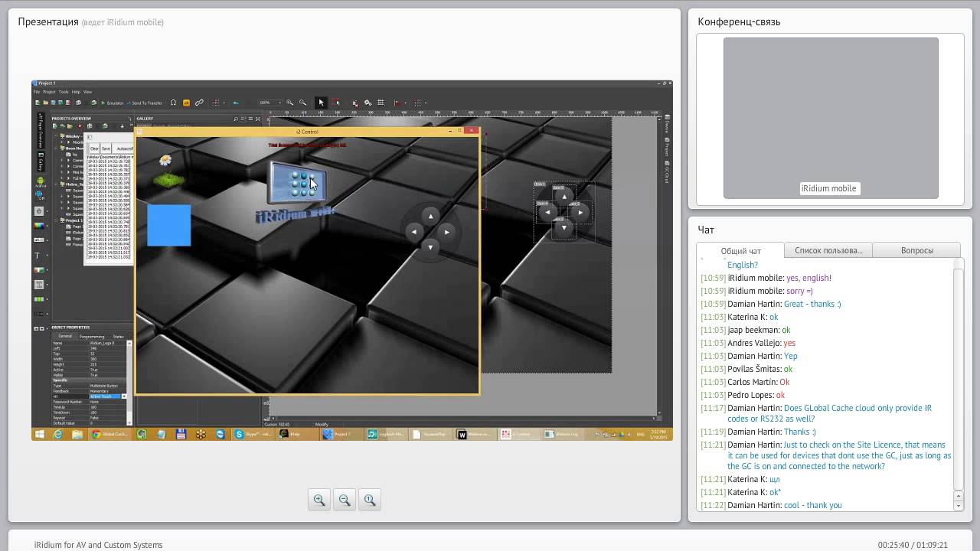
Task: Select the arrow pointer tool
Action: click(322, 103)
